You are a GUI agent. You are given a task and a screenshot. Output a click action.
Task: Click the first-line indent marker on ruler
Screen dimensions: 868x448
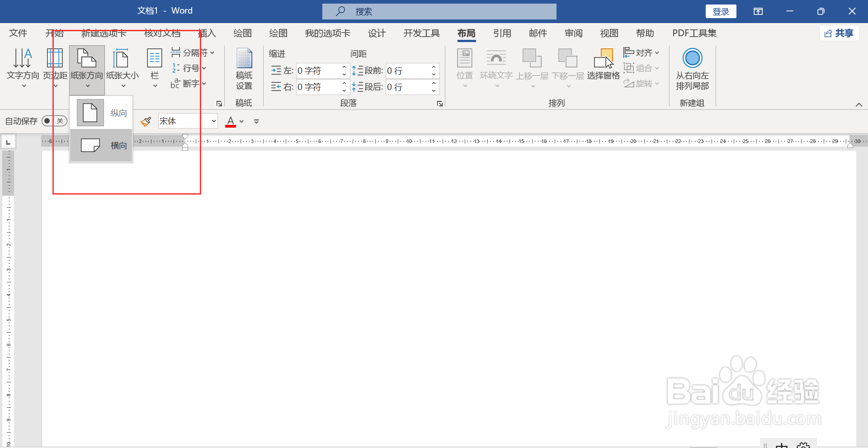pos(185,137)
